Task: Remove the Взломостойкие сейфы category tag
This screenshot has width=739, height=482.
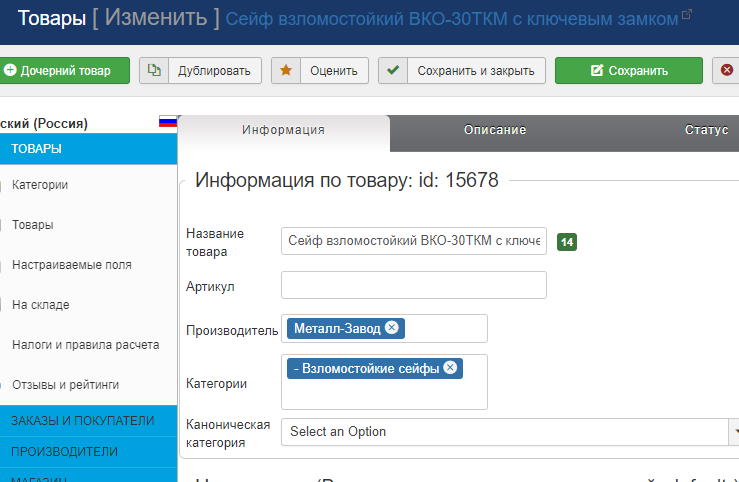Action: (451, 367)
